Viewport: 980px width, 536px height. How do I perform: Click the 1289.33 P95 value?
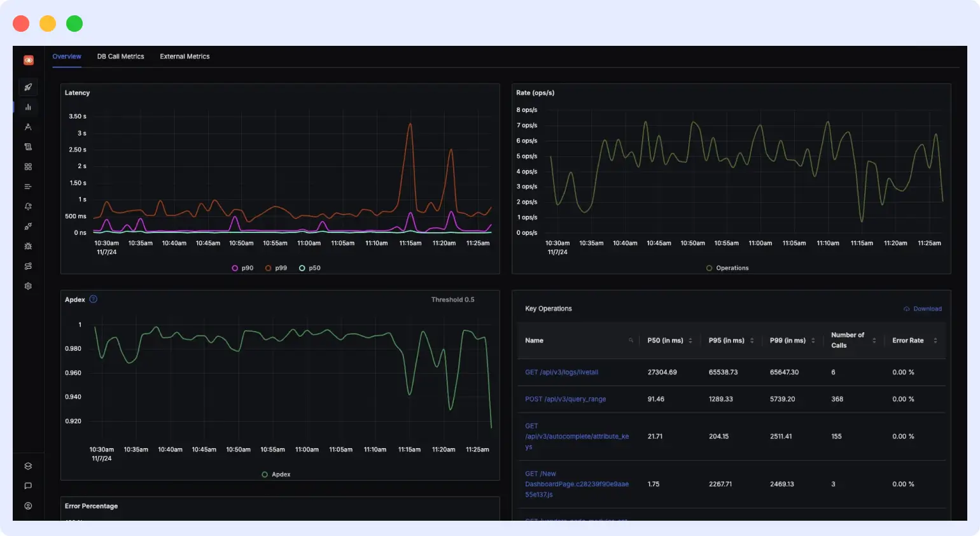pyautogui.click(x=720, y=399)
